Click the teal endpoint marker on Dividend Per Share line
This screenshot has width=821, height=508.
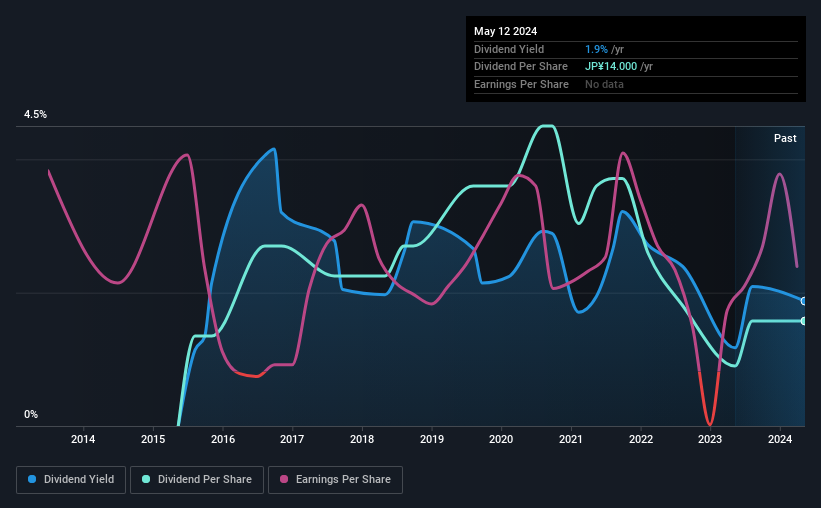coord(803,321)
